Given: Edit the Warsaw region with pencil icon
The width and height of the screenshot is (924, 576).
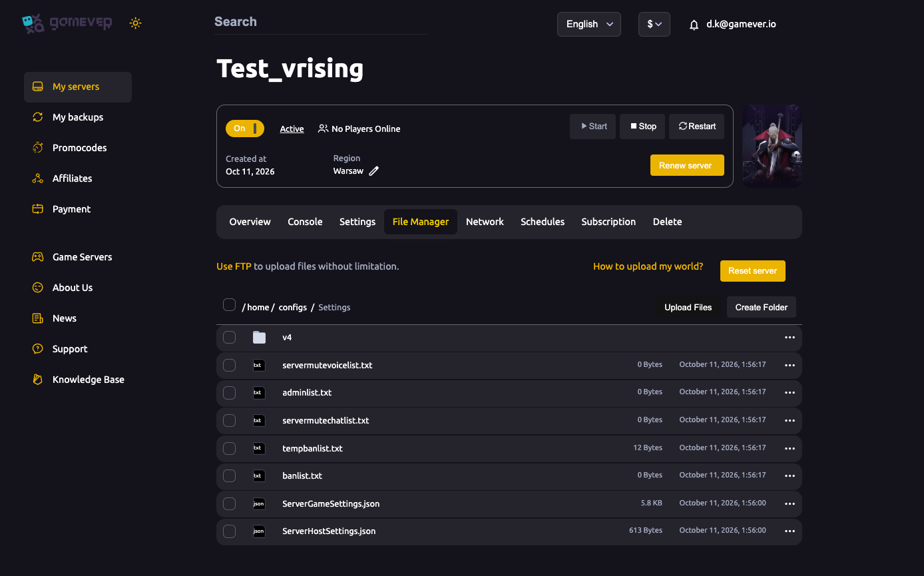Looking at the screenshot, I should pos(374,171).
